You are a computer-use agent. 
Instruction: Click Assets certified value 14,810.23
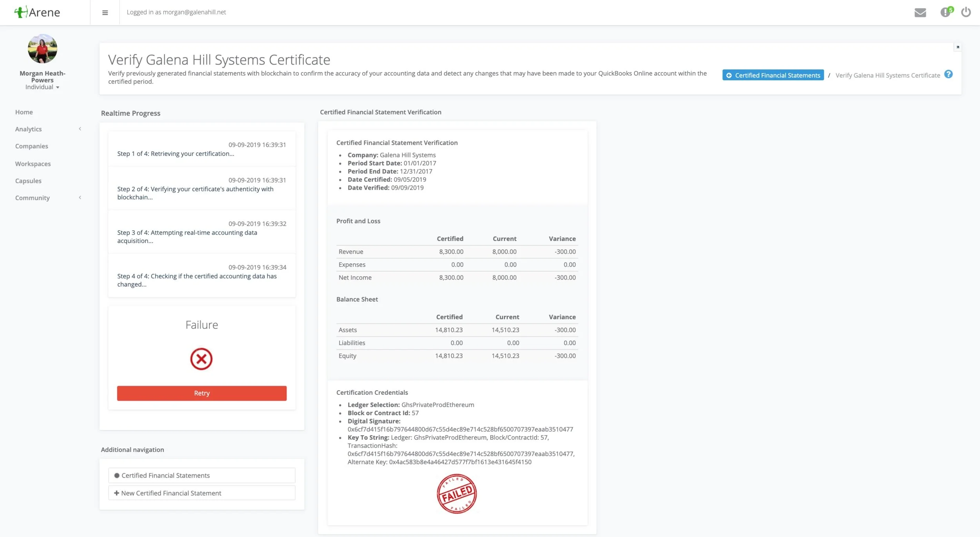point(448,330)
